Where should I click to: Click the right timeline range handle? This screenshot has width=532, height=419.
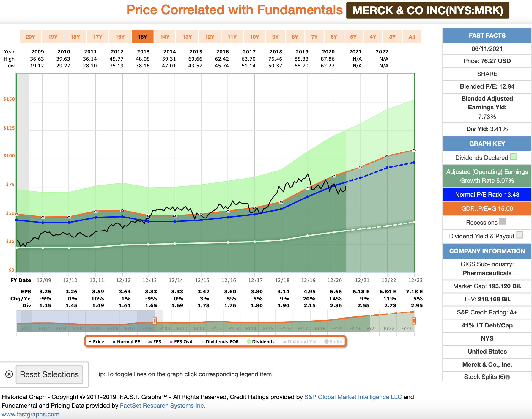pyautogui.click(x=414, y=321)
